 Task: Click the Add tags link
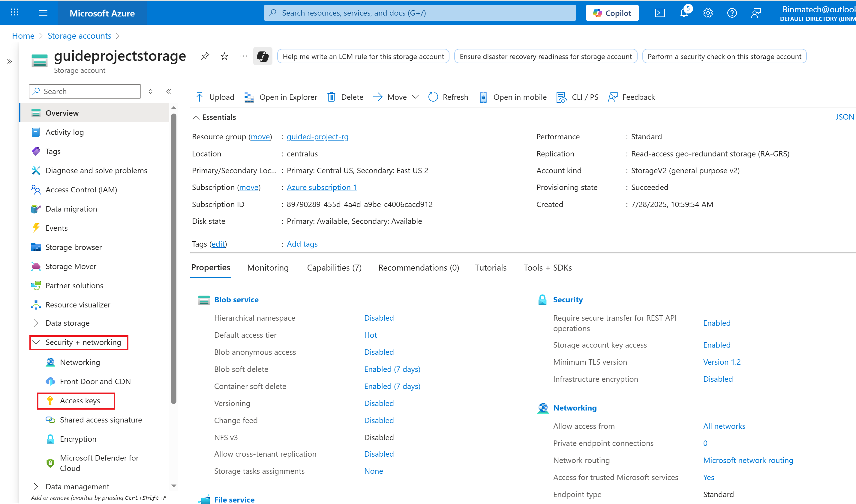(x=302, y=244)
